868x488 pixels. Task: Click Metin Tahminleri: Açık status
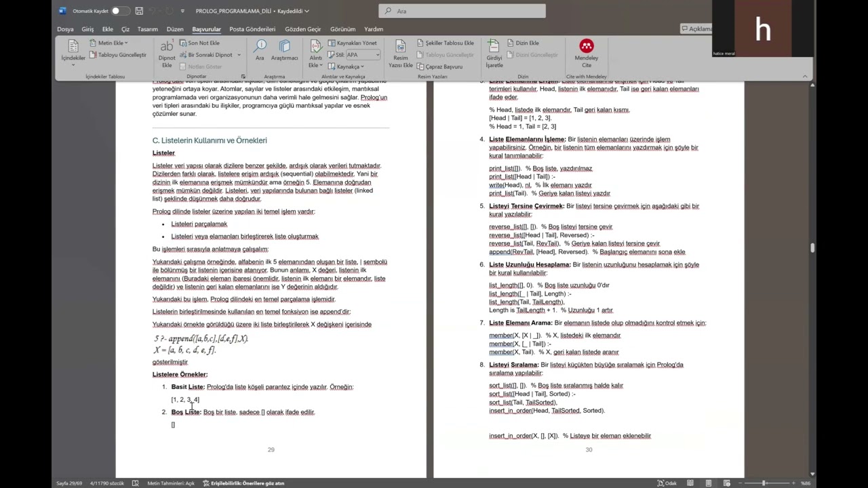pos(170,483)
